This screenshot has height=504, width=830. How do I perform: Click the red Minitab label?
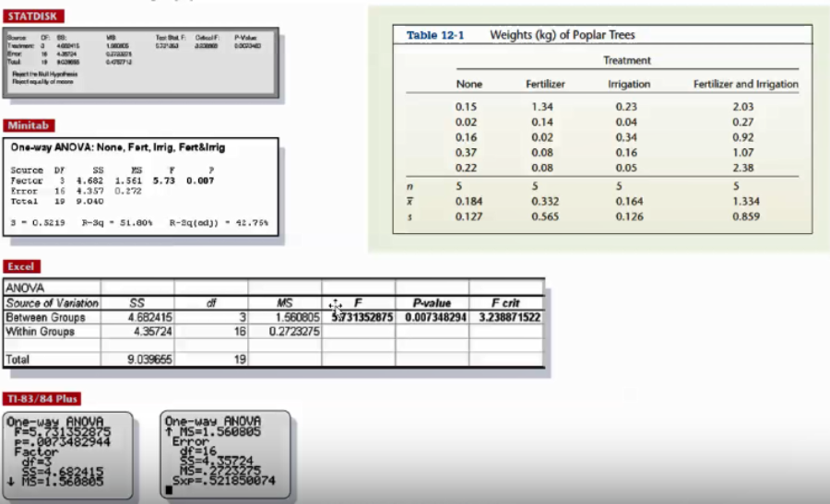tap(29, 125)
